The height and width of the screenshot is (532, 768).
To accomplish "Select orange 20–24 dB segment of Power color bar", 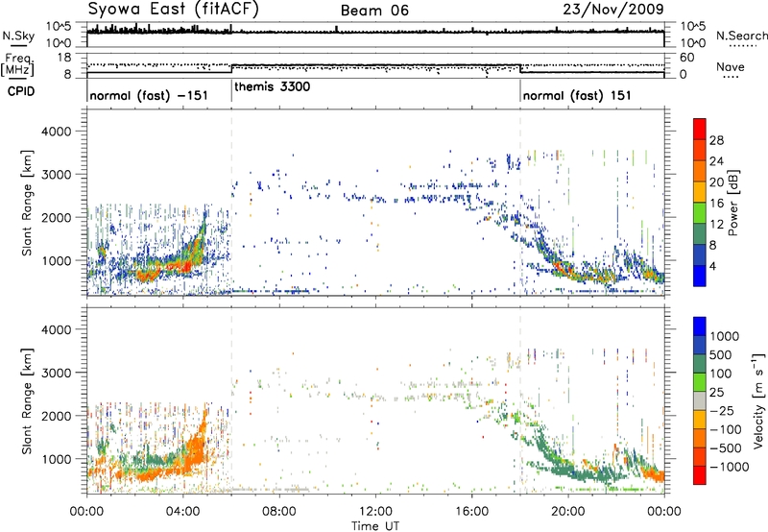I will [x=700, y=172].
